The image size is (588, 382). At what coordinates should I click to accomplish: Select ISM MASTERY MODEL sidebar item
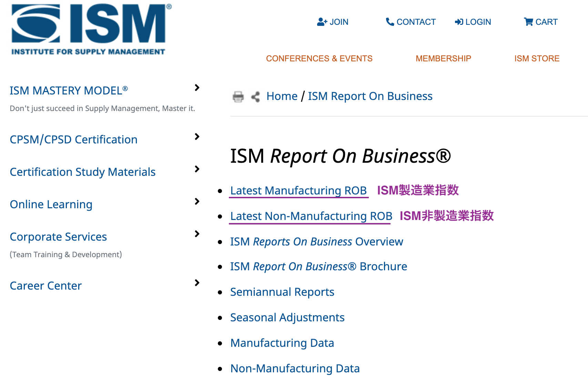[69, 90]
